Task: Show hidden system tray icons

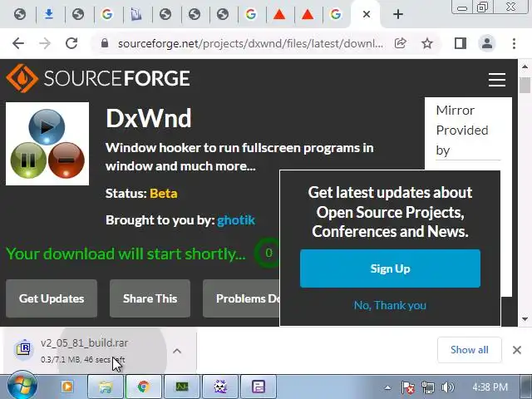Action: (x=388, y=387)
